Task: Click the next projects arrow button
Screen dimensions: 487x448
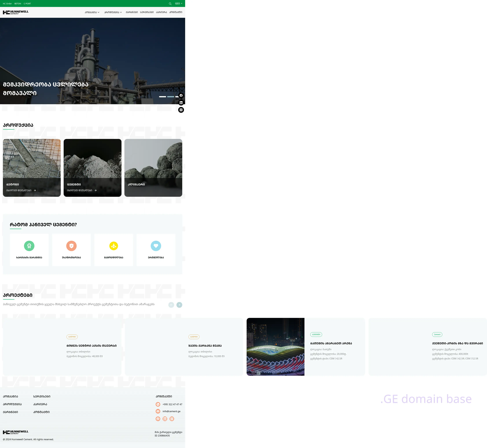Action: tap(179, 305)
